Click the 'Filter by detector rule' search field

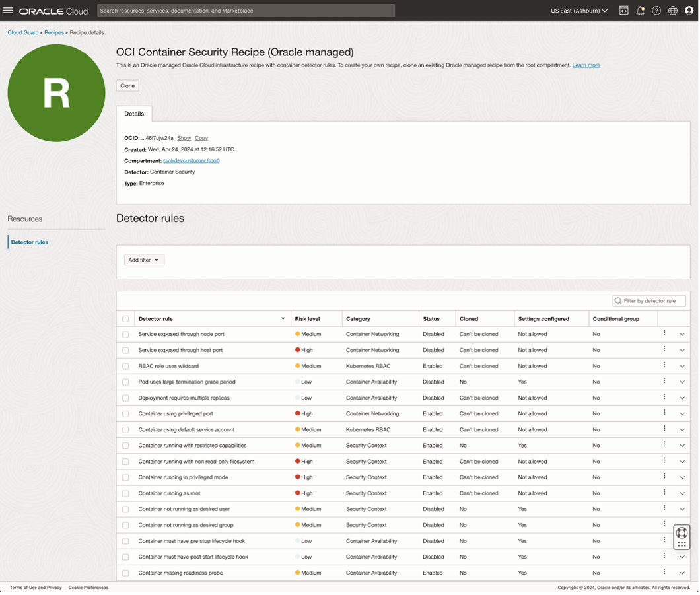pyautogui.click(x=649, y=300)
